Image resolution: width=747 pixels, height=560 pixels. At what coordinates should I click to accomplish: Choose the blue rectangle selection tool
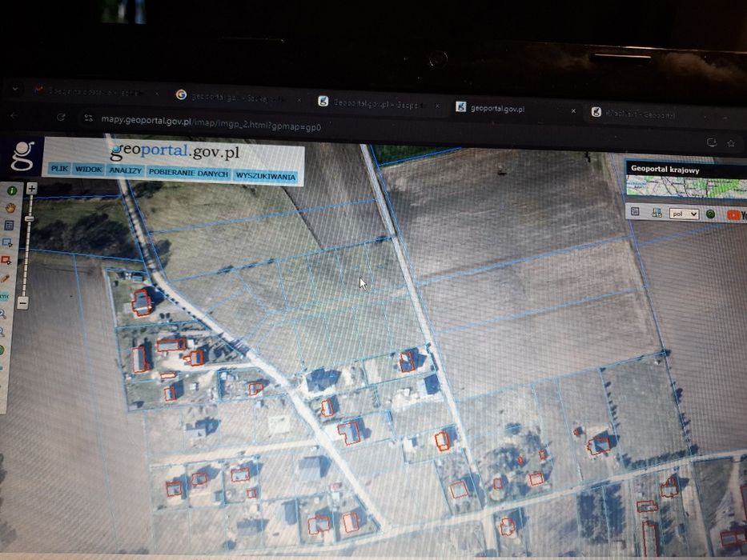point(7,243)
